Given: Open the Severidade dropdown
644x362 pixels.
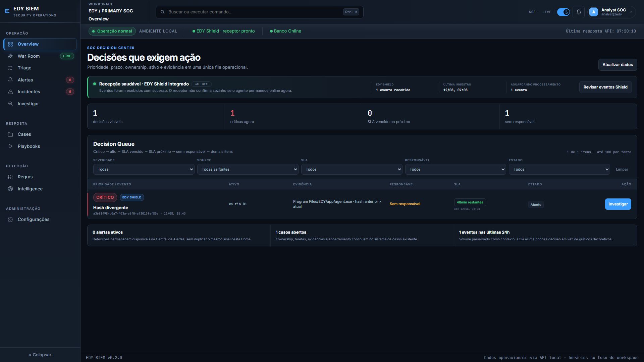Looking at the screenshot, I should (144, 169).
